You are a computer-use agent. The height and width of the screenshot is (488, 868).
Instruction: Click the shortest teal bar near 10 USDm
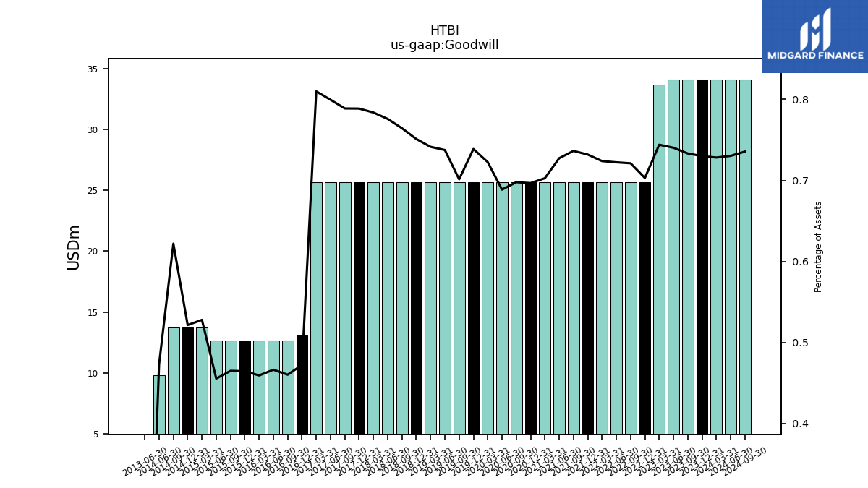point(159,405)
